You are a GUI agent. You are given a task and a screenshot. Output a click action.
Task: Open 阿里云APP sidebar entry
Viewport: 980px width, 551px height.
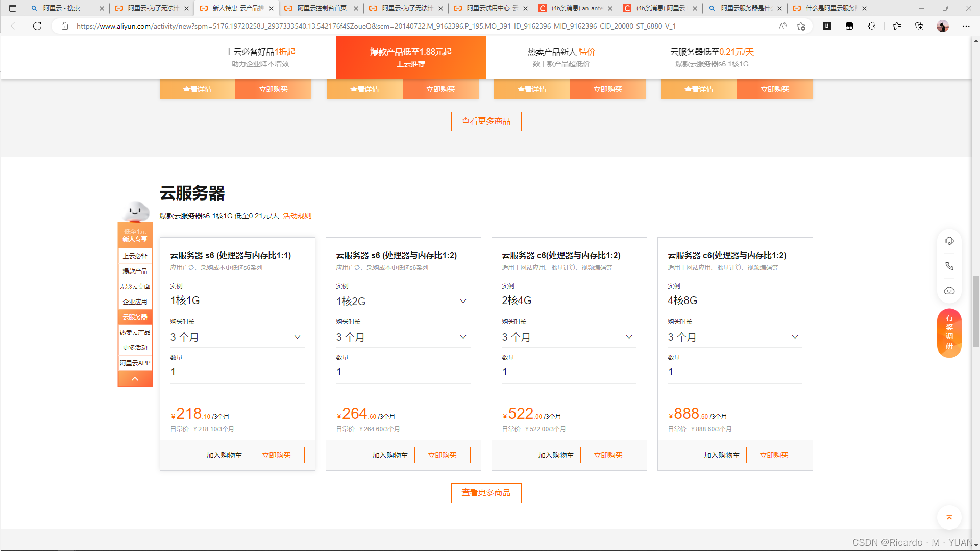coord(135,363)
